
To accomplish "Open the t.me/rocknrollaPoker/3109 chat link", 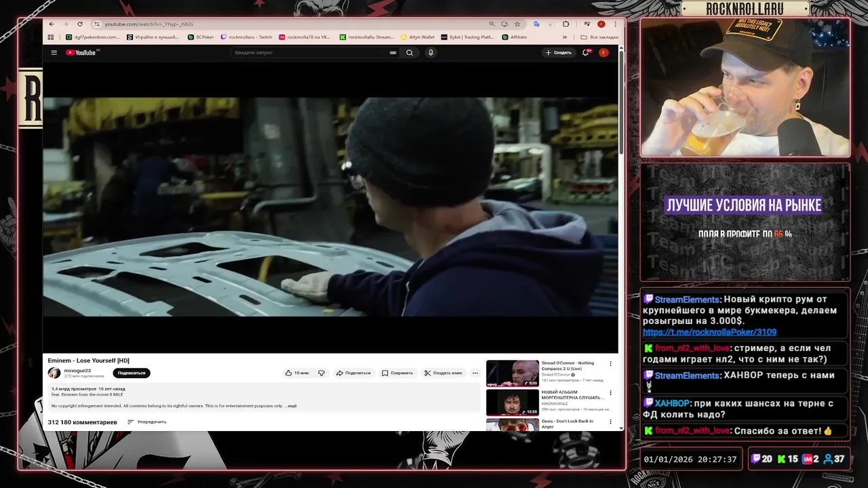I will [709, 332].
